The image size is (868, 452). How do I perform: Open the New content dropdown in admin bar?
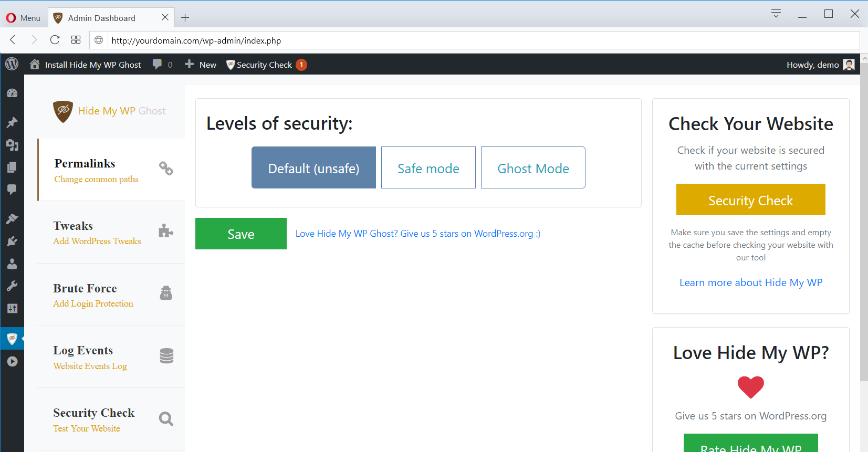[x=201, y=65]
